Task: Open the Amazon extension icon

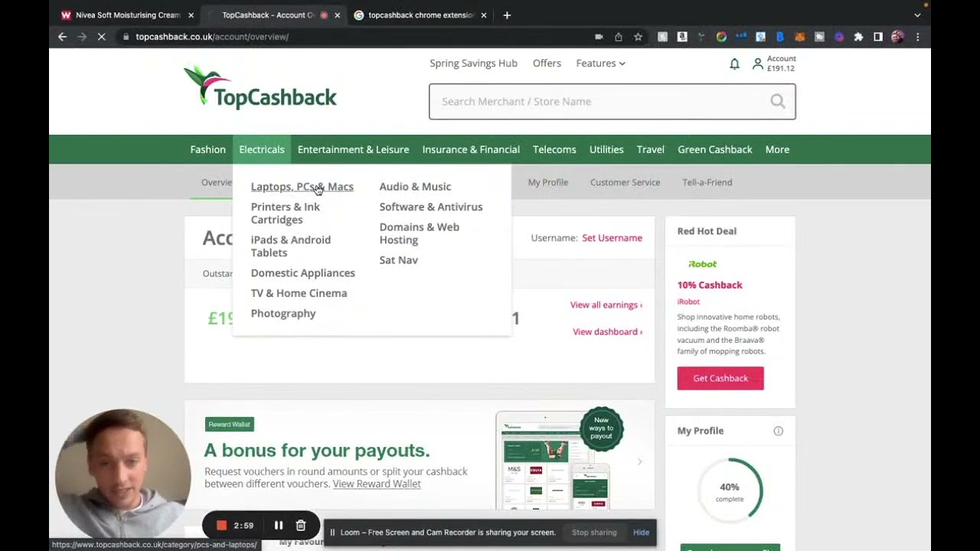Action: coord(682,37)
